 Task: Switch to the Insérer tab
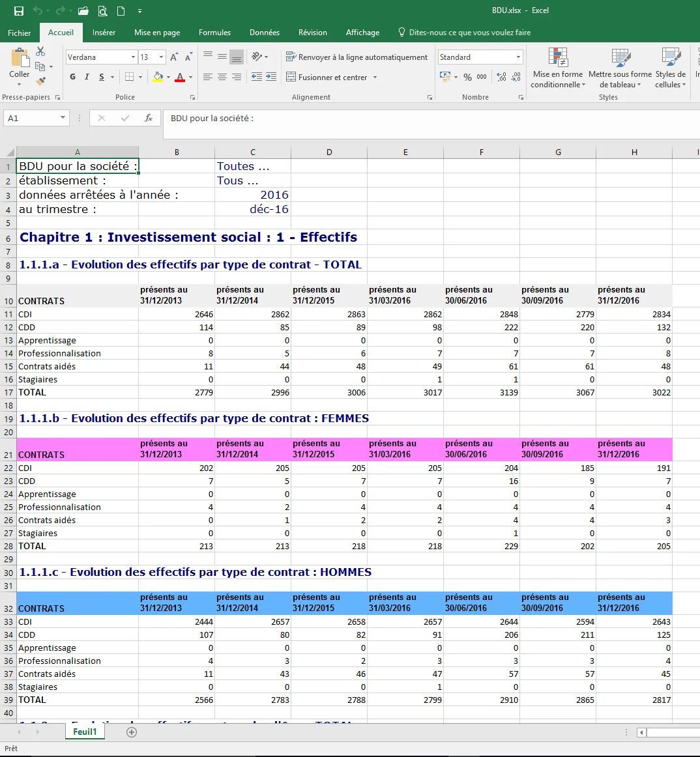tap(104, 33)
